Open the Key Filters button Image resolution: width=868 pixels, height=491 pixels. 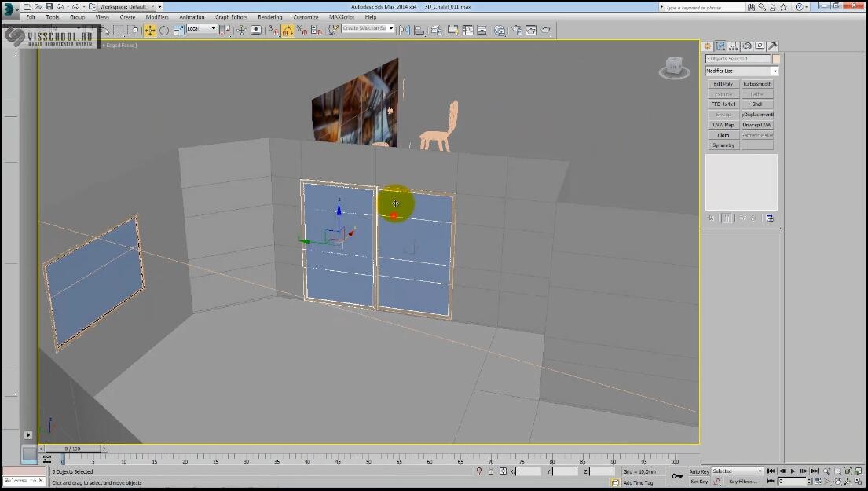[742, 482]
